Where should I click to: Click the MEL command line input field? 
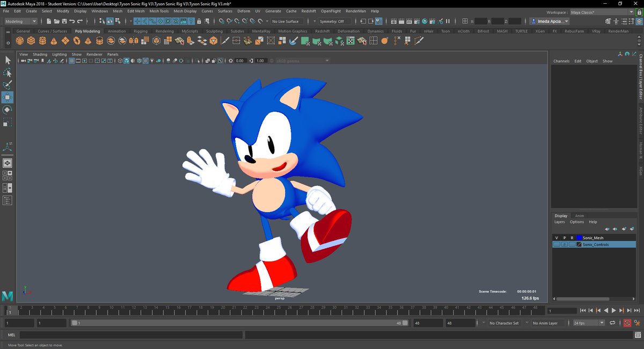point(131,335)
